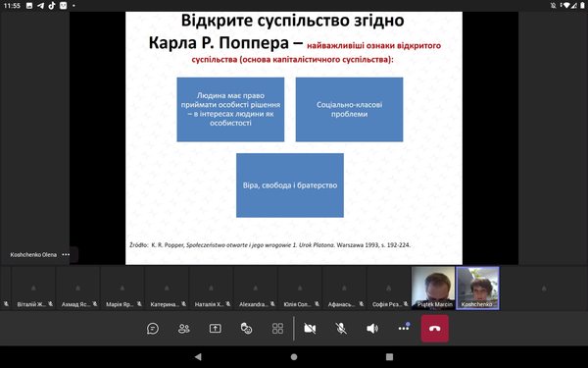
Task: Open the more options menu in toolbar
Action: pyautogui.click(x=404, y=328)
